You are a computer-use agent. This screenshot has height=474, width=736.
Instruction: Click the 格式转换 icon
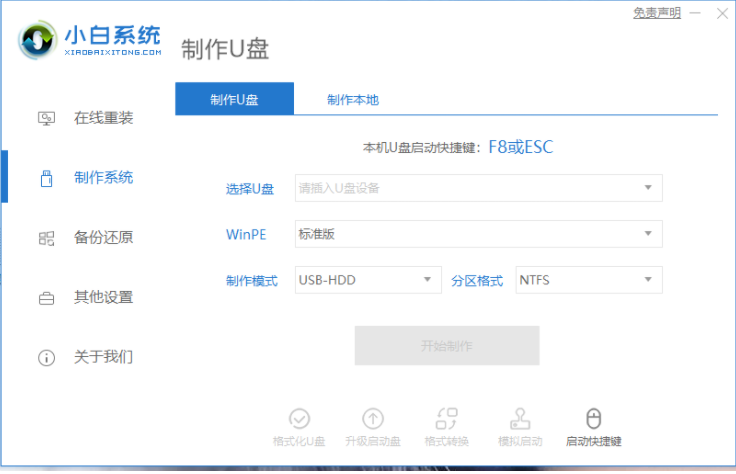446,419
